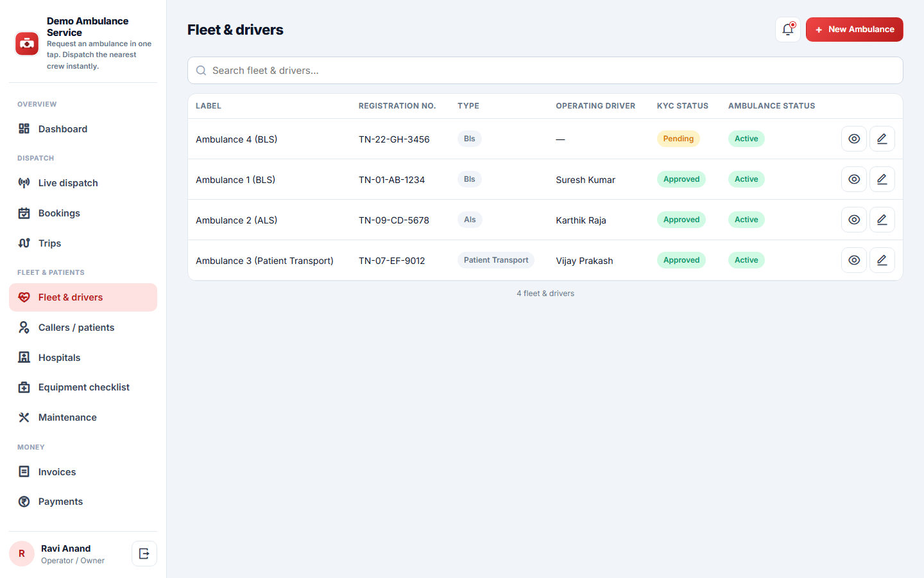Open the Dashboard page

pos(83,129)
